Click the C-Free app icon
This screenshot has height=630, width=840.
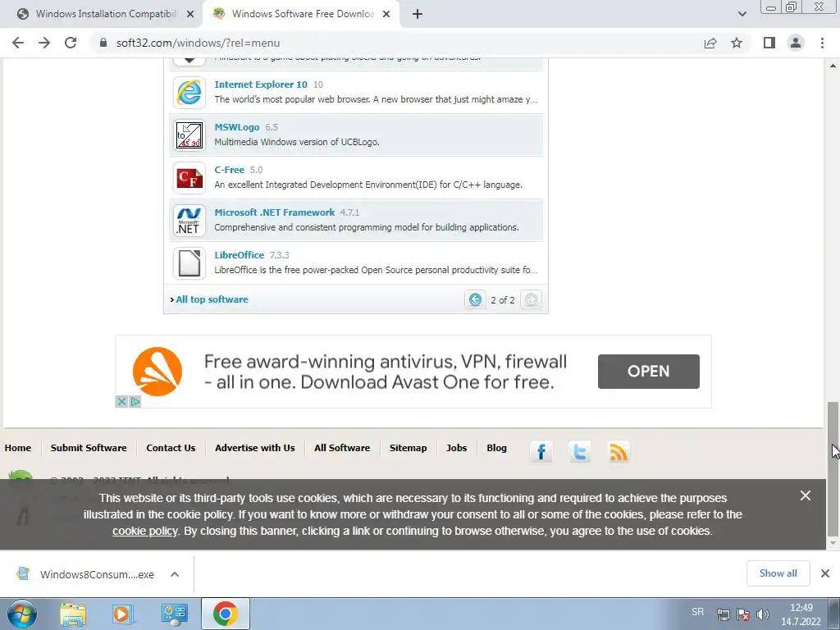[x=189, y=178]
